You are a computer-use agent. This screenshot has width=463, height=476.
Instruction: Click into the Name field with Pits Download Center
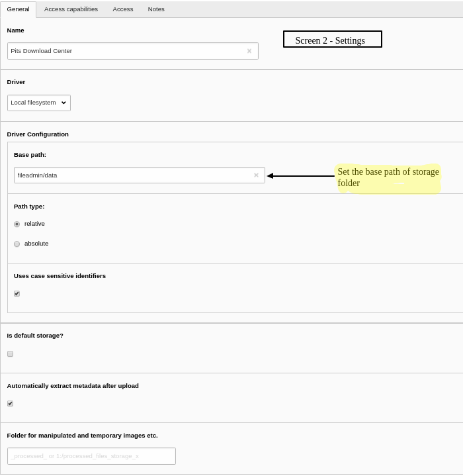[126, 51]
